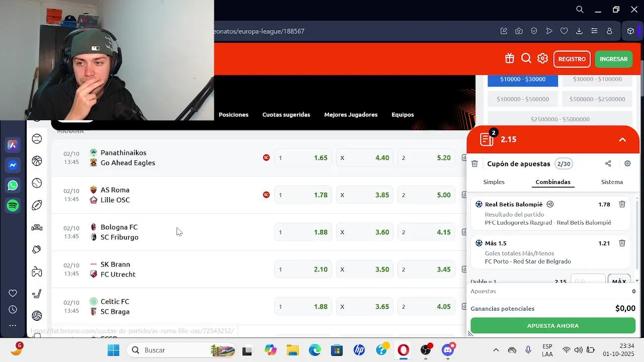Viewport: 644px width, 362px height.
Task: Open the history clock in the sidebar
Action: pyautogui.click(x=13, y=310)
